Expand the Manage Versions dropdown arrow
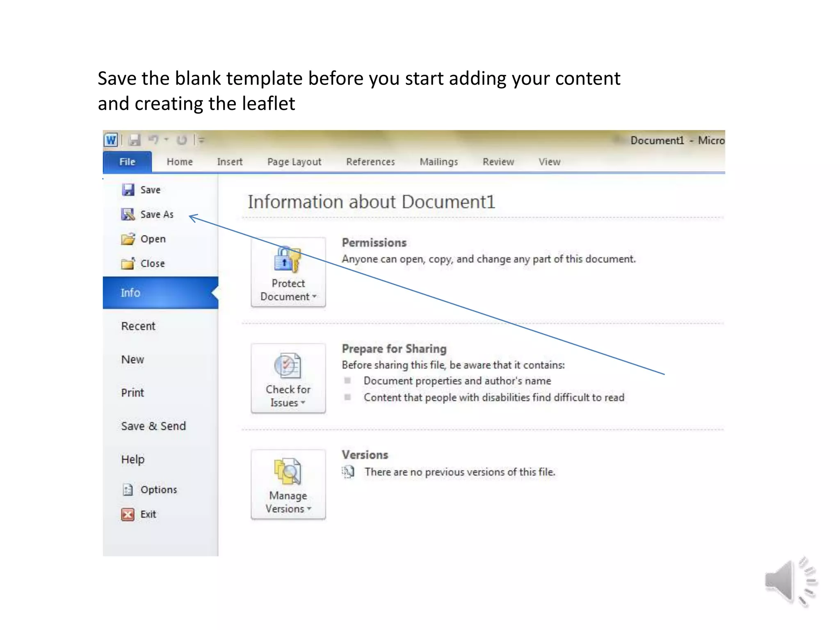The image size is (840, 630). coord(309,509)
